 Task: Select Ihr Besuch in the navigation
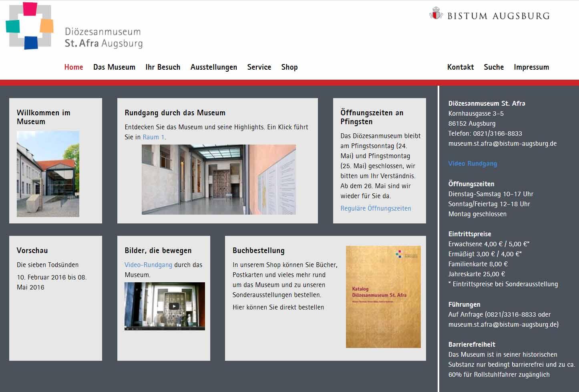[x=163, y=67]
